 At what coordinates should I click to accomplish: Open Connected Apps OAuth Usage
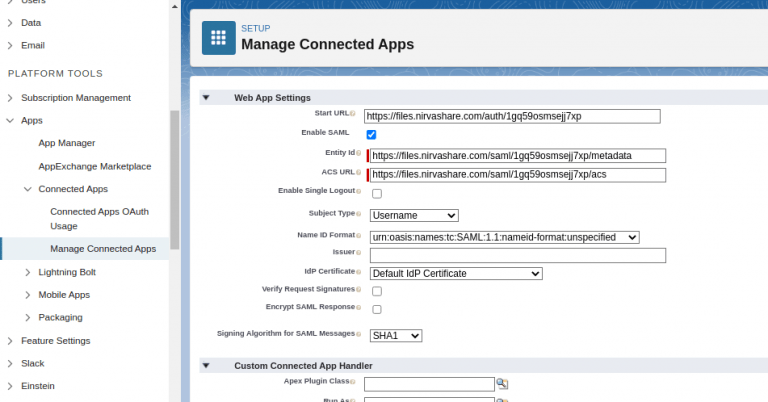99,219
